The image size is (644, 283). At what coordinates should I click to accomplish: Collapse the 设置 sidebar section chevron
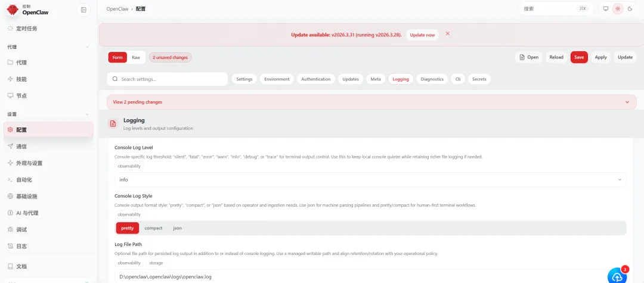click(x=87, y=114)
